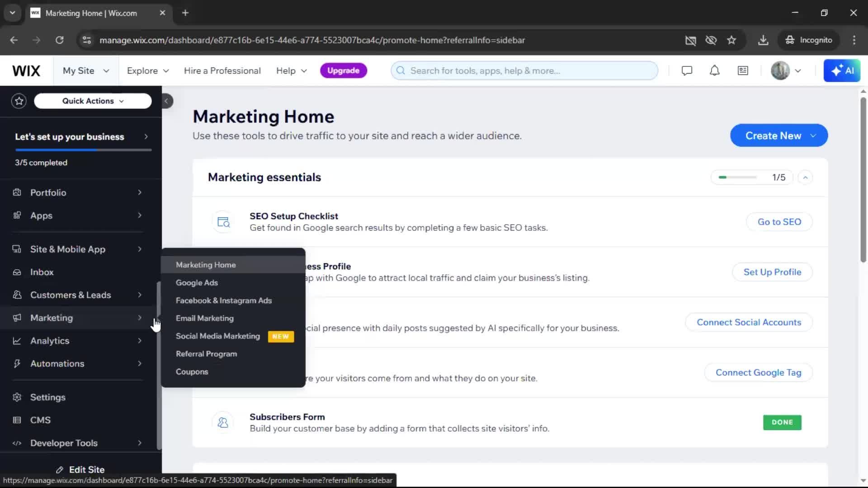
Task: Reload the page
Action: (60, 40)
